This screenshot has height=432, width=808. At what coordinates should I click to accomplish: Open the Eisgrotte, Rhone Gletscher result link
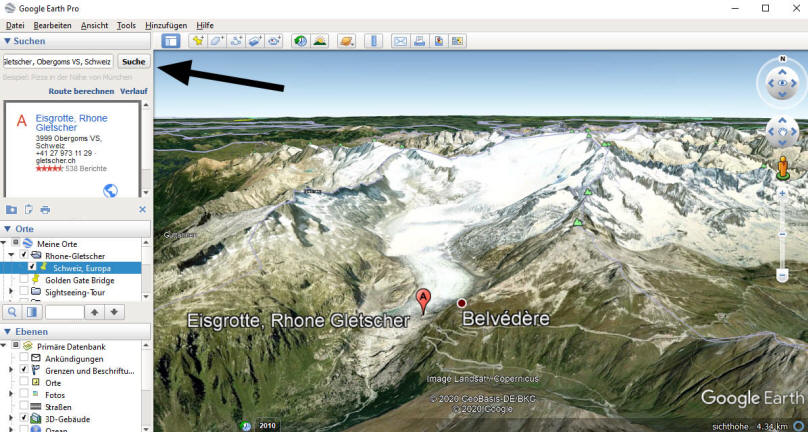click(72, 123)
